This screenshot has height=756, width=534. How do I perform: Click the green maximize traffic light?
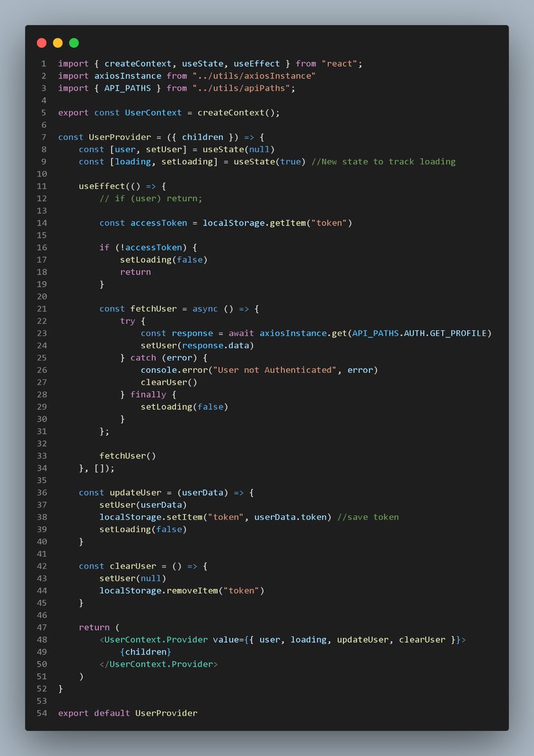(74, 42)
